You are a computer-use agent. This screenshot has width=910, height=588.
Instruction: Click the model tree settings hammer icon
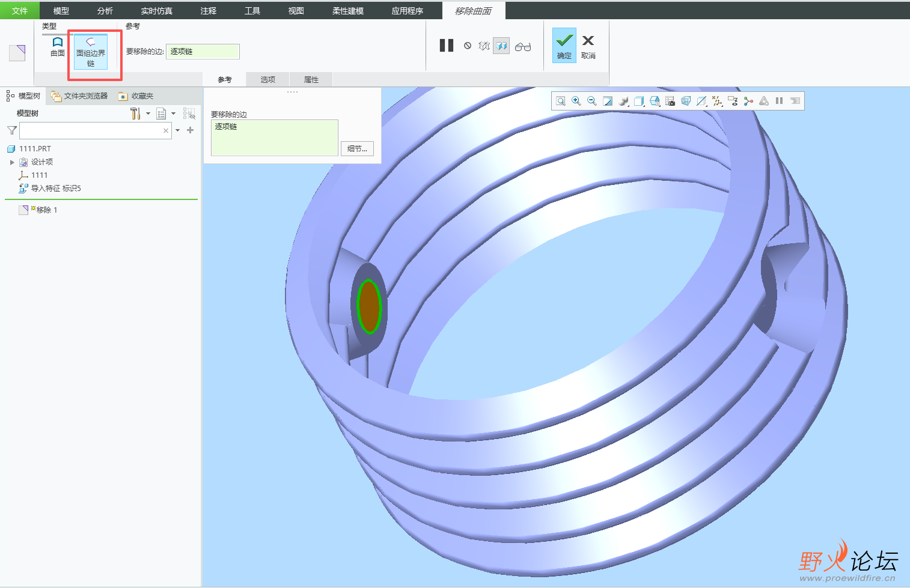click(x=135, y=114)
